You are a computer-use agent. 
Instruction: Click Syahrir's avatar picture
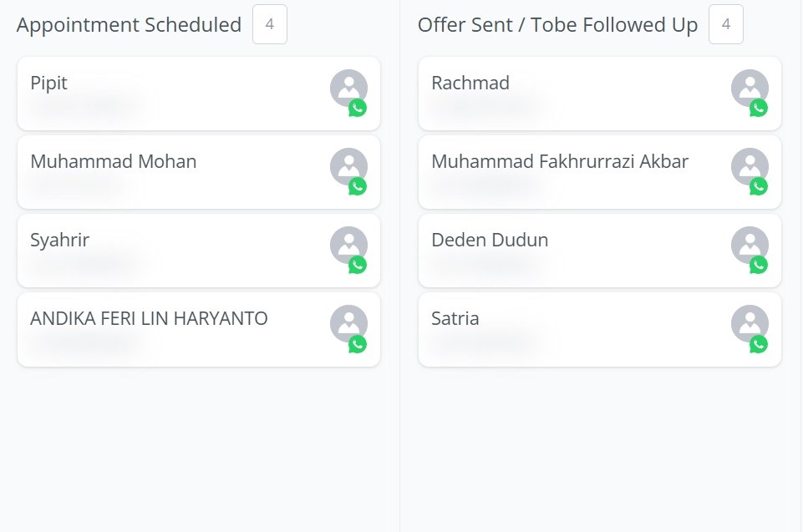347,244
